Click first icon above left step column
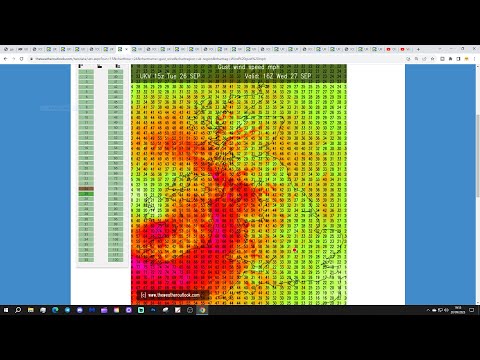Screen dimensions: 480x360 pos(81,66)
